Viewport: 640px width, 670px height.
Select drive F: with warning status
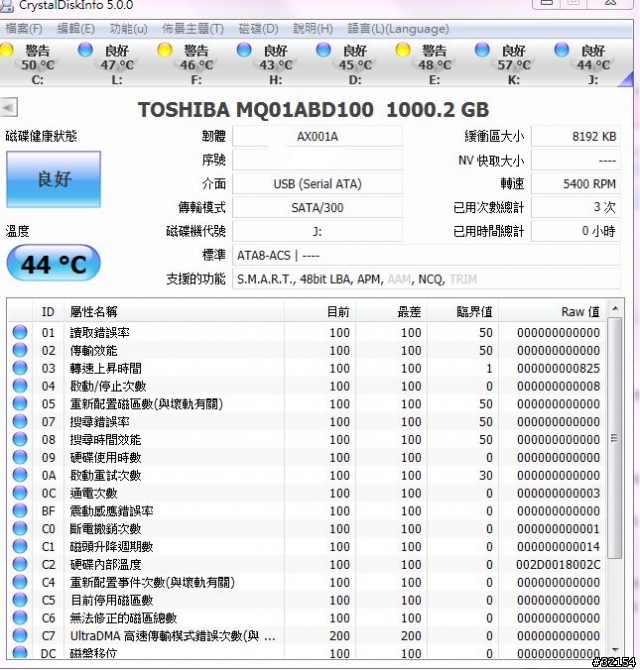tap(191, 64)
